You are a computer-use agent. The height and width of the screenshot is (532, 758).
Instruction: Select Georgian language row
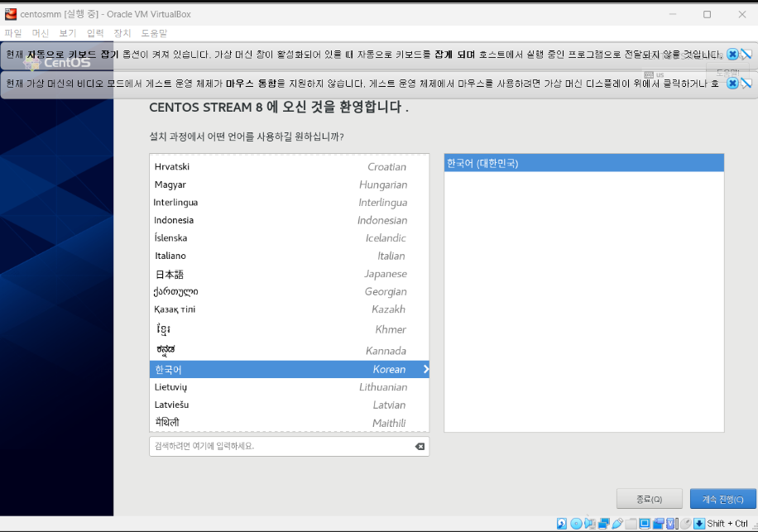pyautogui.click(x=289, y=291)
